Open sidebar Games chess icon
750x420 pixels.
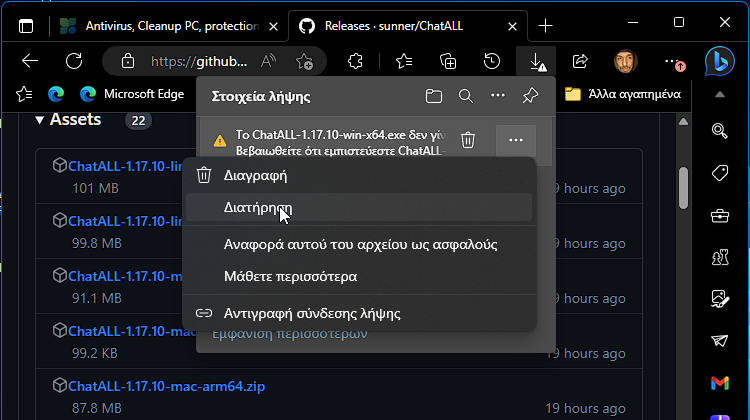(719, 257)
